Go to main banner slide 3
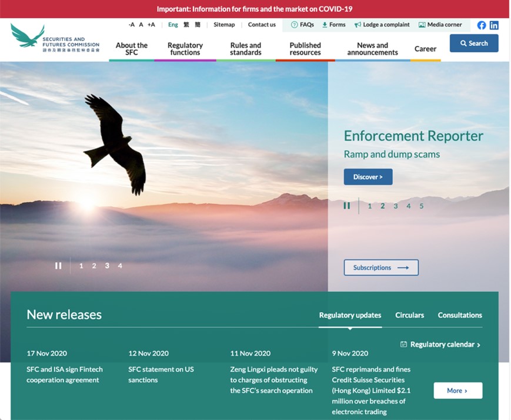 [107, 266]
